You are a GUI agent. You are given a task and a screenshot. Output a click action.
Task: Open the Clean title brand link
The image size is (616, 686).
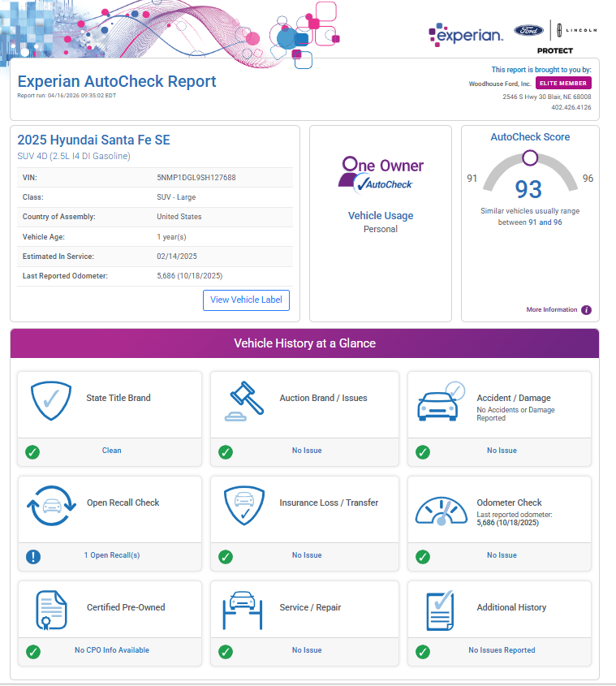tap(111, 451)
